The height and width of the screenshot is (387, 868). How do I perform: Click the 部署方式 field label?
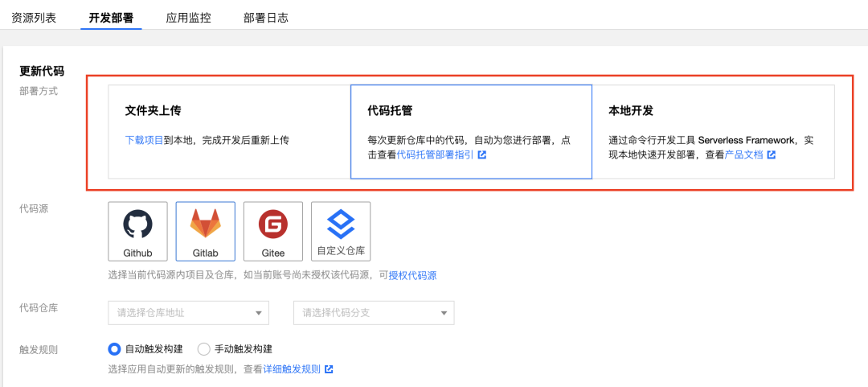click(x=39, y=91)
